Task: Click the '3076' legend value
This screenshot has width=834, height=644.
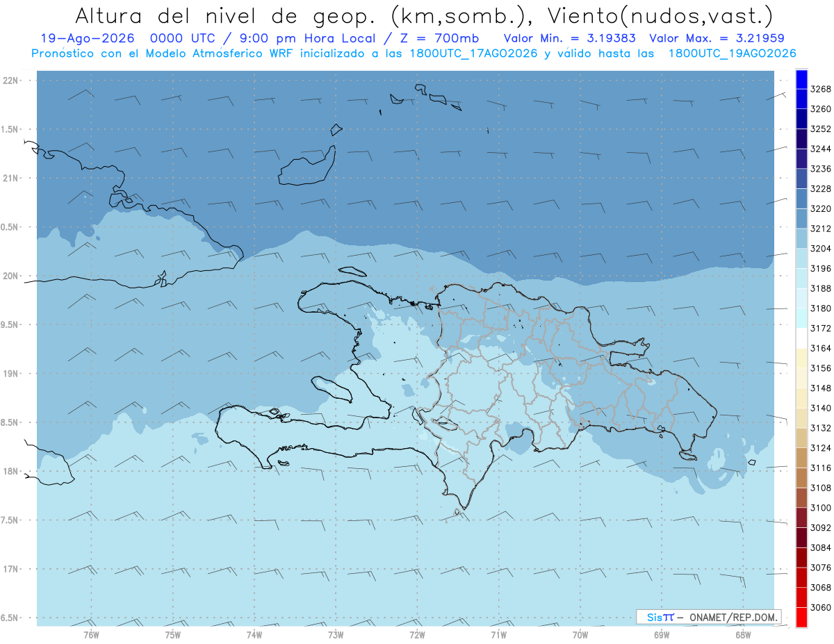Action: (x=820, y=568)
